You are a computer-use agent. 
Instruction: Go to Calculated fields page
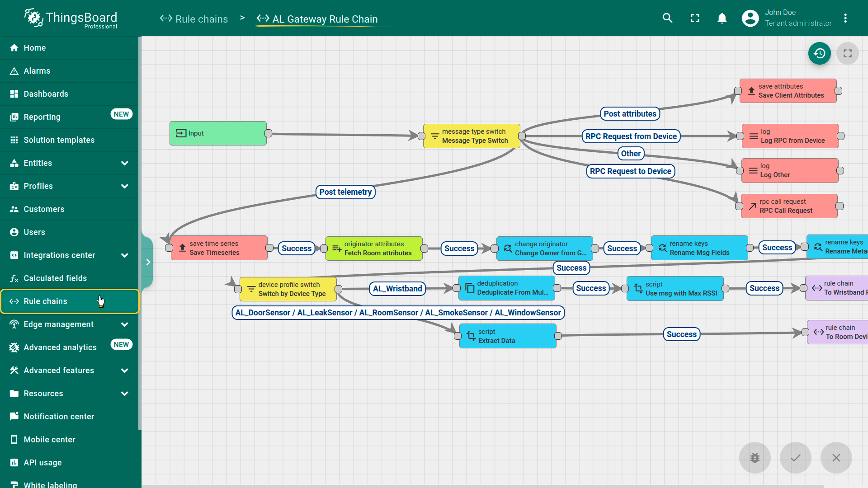[55, 278]
